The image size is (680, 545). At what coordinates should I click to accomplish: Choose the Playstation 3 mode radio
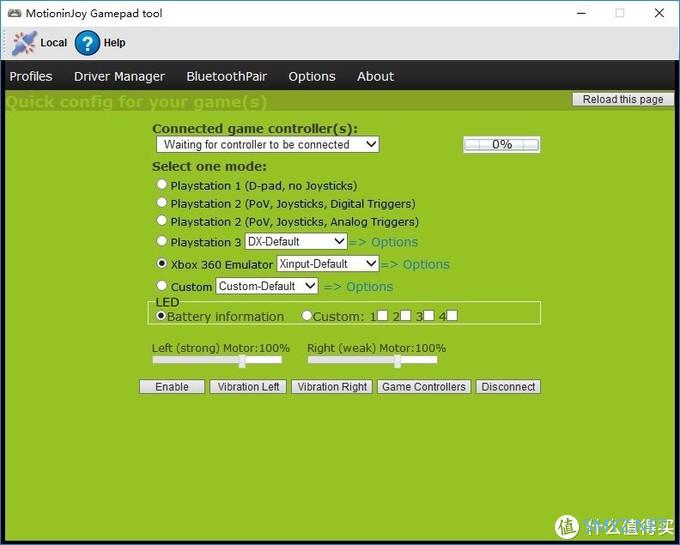point(161,241)
